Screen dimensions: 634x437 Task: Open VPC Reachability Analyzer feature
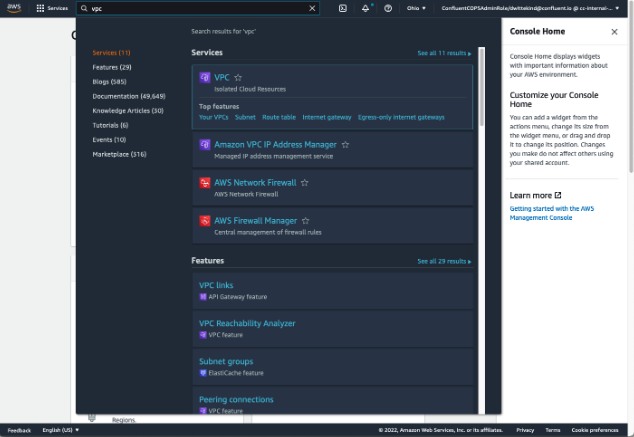[x=247, y=323]
